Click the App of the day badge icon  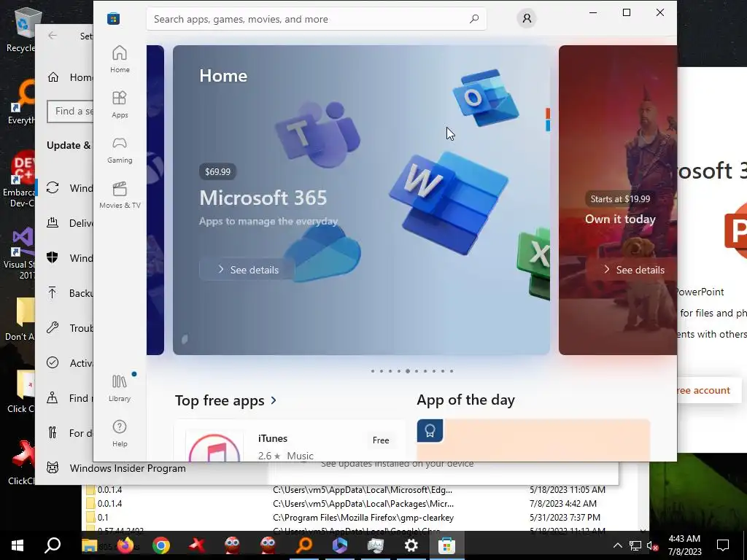(430, 430)
